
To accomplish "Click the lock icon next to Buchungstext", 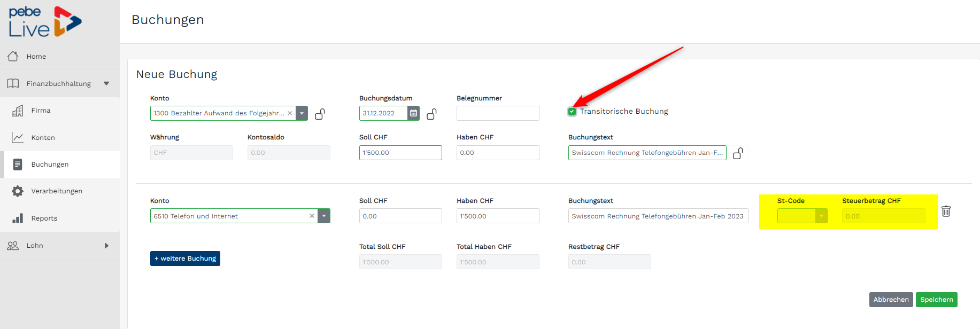I will (x=738, y=153).
